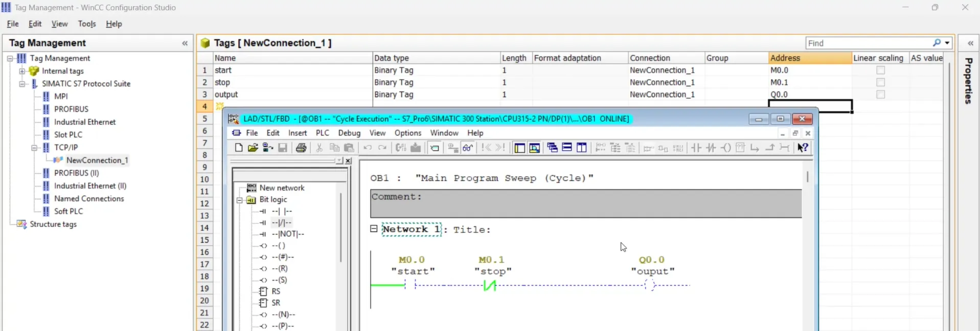Click the Open folder icon in LAD/STL/FBD toolbar

[x=253, y=148]
